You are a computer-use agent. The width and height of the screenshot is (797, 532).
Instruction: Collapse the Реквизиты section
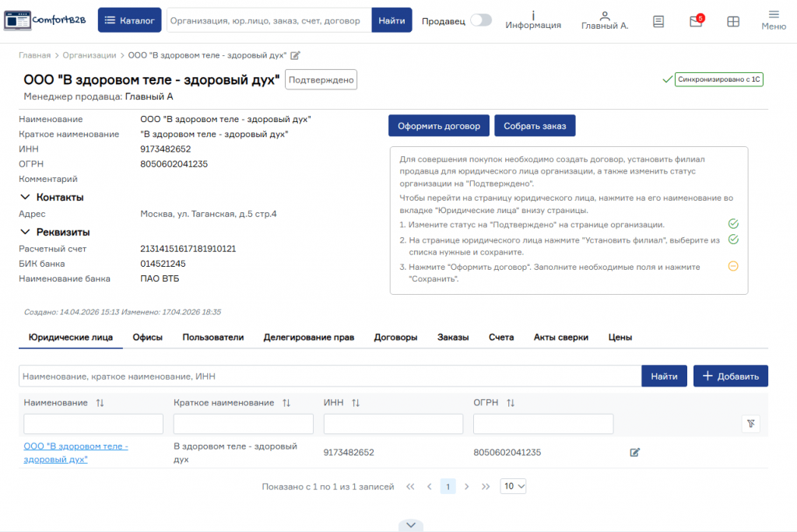tap(25, 232)
